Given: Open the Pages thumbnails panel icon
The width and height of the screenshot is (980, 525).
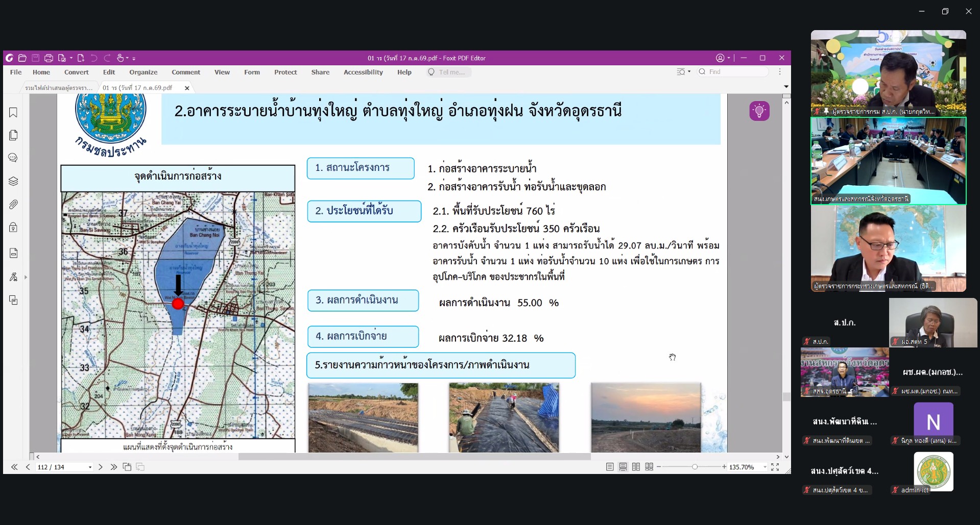Looking at the screenshot, I should [x=13, y=135].
